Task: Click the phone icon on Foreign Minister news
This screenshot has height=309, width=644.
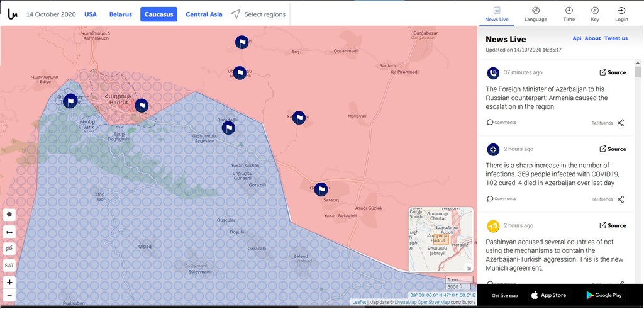Action: coord(493,73)
